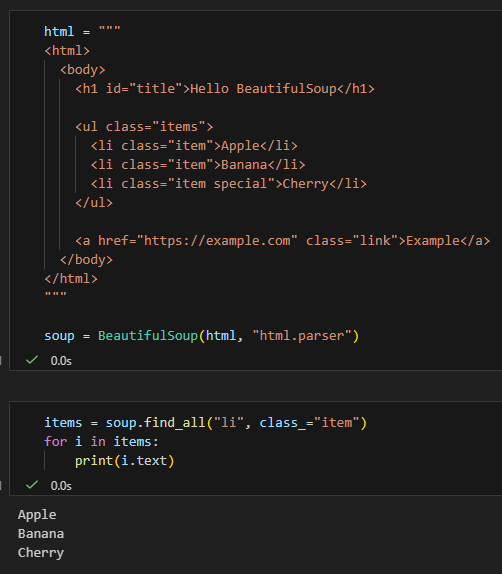Click the 0.0s execution time under the find_all cell
The height and width of the screenshot is (574, 502).
click(61, 486)
